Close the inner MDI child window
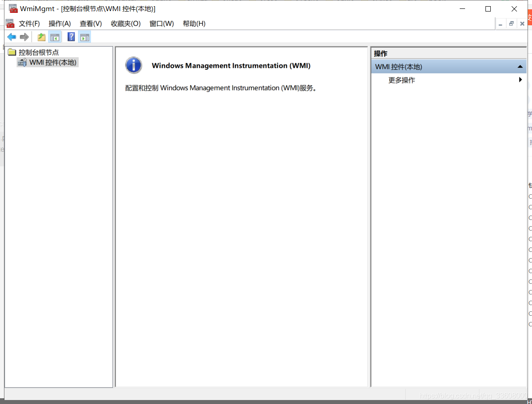 pyautogui.click(x=522, y=24)
